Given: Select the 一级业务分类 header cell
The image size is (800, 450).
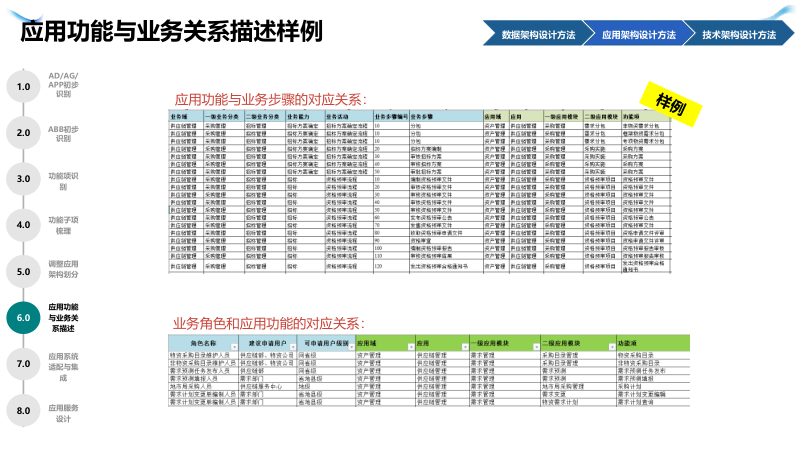Looking at the screenshot, I should pyautogui.click(x=223, y=116).
